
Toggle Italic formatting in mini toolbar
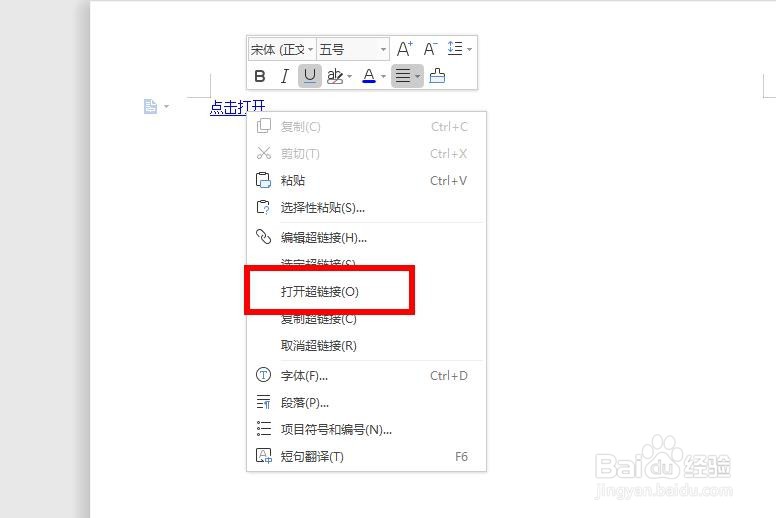(x=285, y=76)
